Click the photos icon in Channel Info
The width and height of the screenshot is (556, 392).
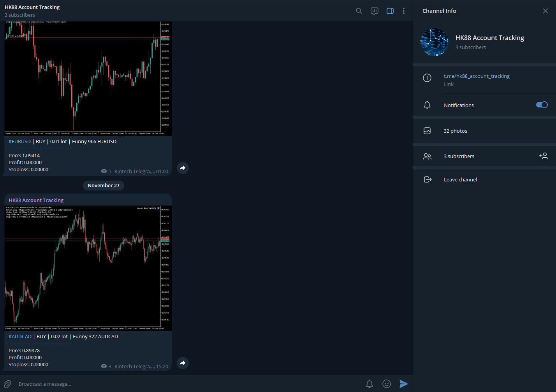427,131
